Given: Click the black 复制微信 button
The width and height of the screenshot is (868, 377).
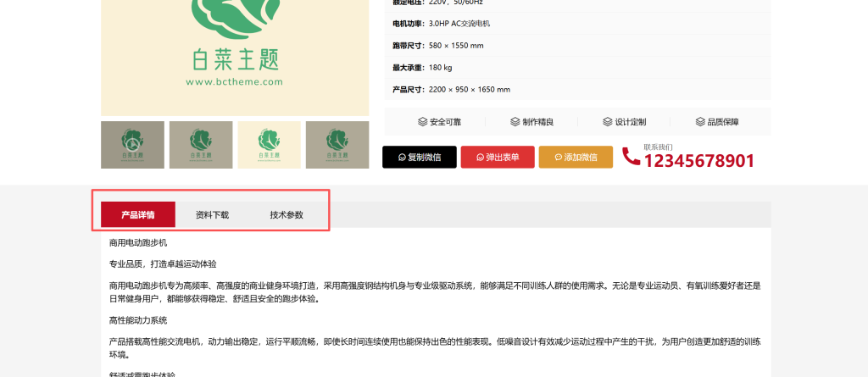Looking at the screenshot, I should point(419,158).
